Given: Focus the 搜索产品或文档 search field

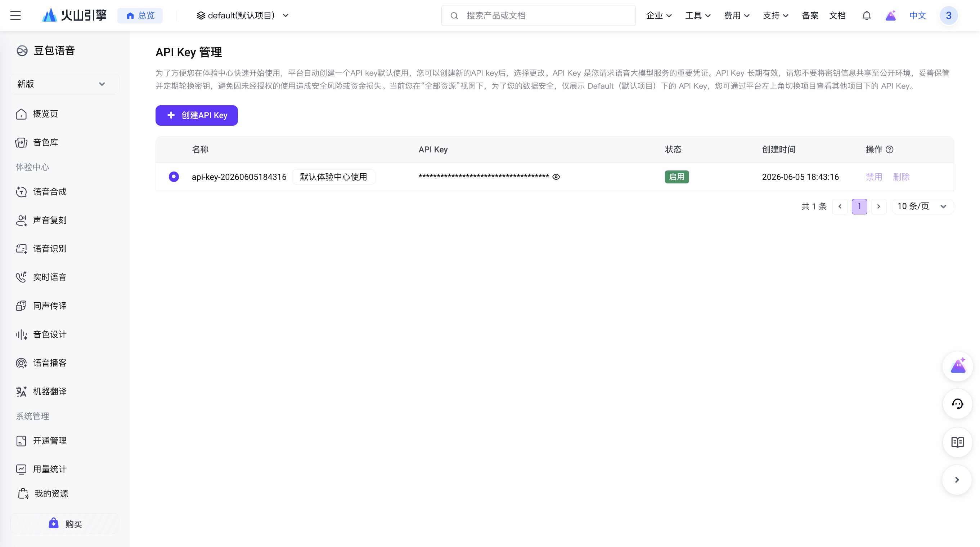Looking at the screenshot, I should point(538,15).
